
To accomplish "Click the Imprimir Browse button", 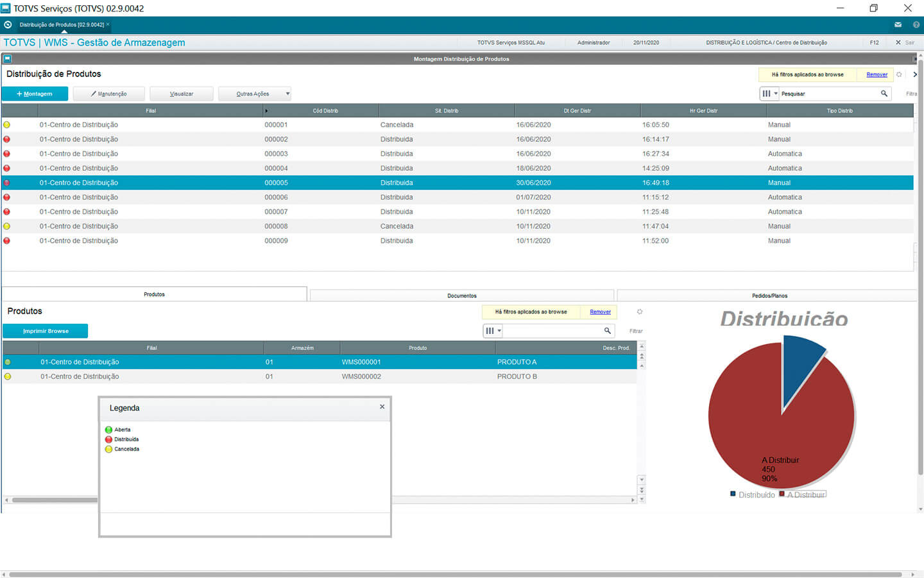I will pos(46,331).
